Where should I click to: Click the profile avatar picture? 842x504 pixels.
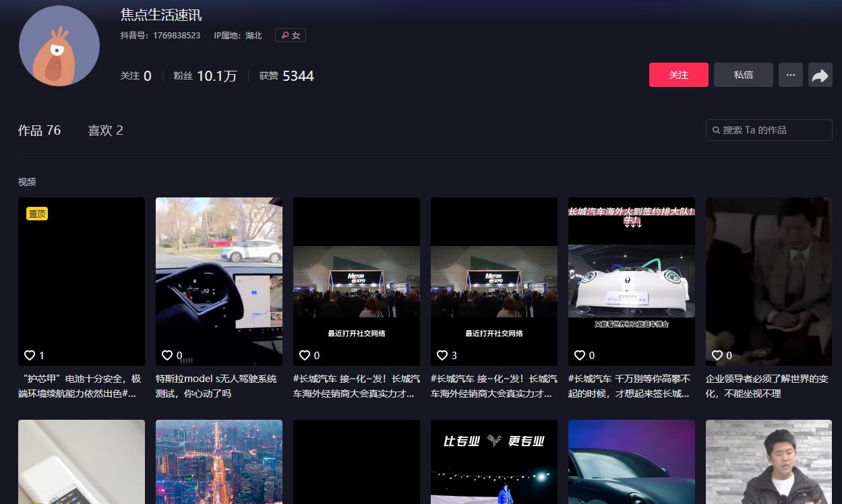click(x=59, y=46)
